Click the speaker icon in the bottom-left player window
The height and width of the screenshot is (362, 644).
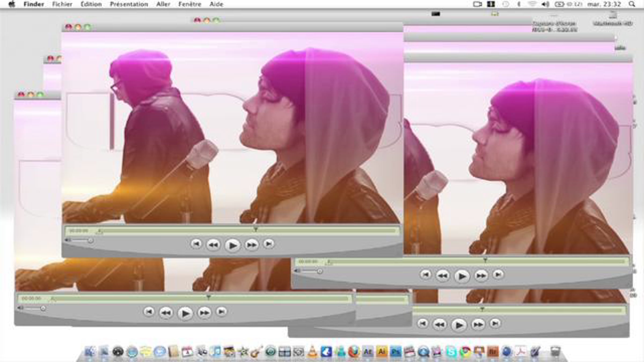click(x=20, y=308)
